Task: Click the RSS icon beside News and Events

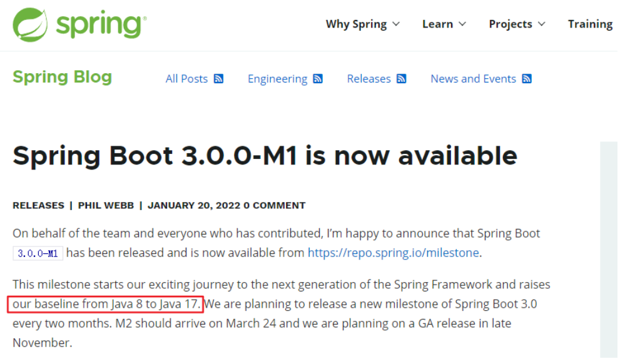Action: click(527, 79)
